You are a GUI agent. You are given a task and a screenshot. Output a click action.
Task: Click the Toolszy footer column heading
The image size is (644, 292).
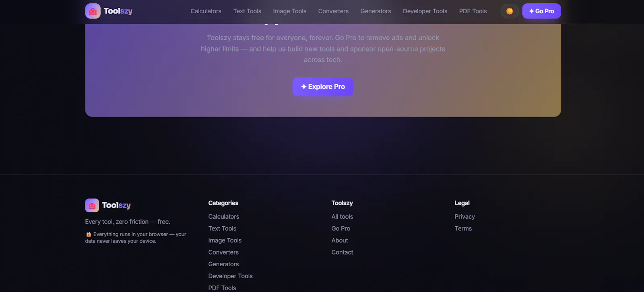[x=342, y=203]
